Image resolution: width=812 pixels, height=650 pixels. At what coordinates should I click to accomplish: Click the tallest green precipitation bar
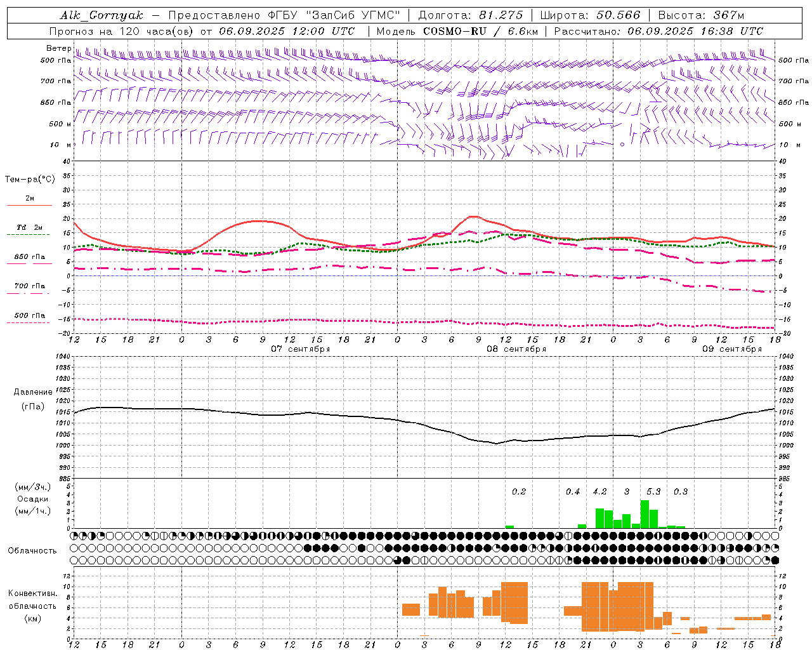click(x=645, y=514)
